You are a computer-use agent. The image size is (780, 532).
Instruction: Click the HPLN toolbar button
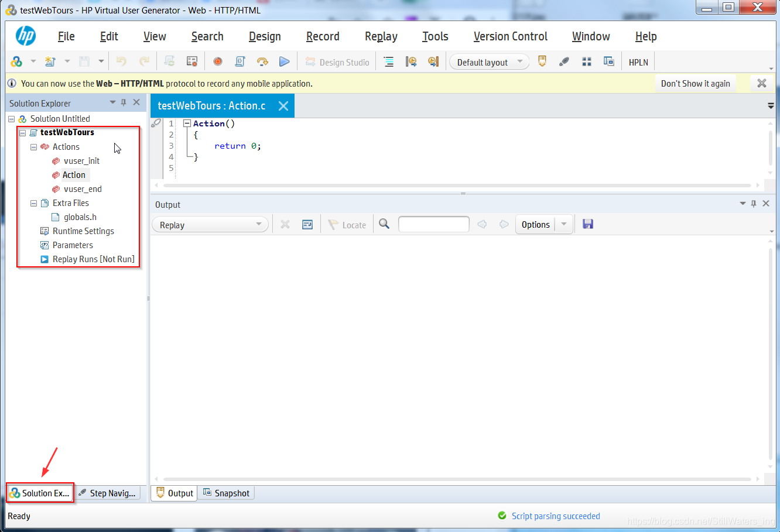click(638, 62)
